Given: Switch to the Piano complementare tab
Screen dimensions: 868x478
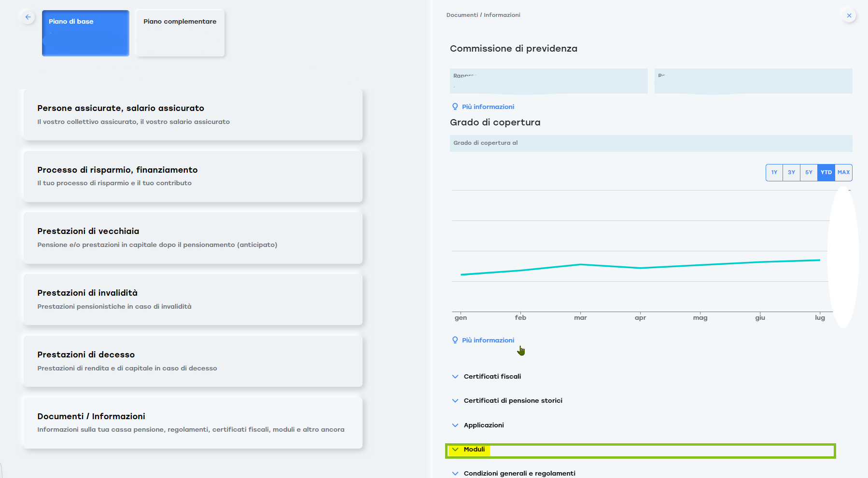Looking at the screenshot, I should coord(180,33).
